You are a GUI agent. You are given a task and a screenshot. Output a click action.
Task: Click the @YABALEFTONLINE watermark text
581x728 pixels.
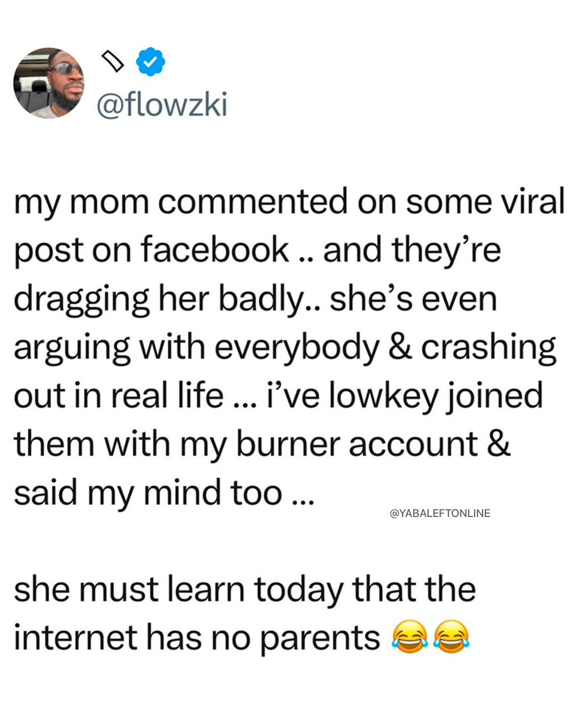pos(440,513)
